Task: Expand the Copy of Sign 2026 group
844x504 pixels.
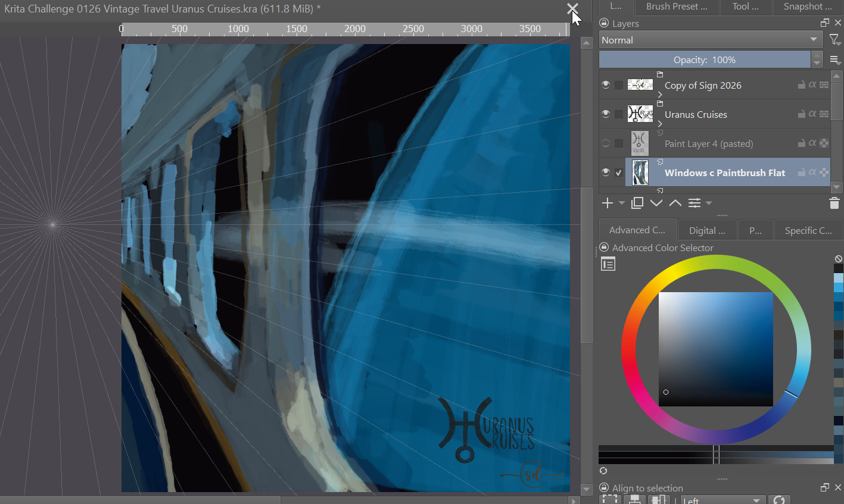Action: (660, 95)
